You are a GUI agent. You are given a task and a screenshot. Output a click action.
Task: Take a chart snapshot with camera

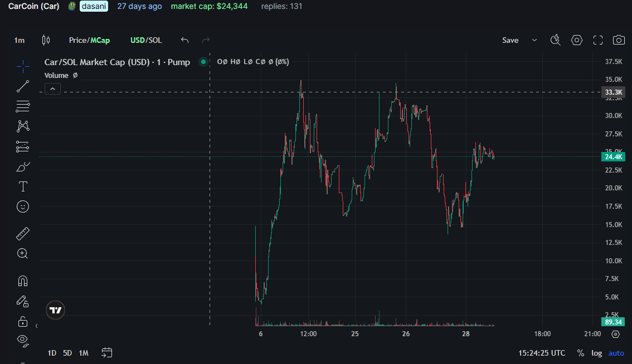click(x=619, y=40)
